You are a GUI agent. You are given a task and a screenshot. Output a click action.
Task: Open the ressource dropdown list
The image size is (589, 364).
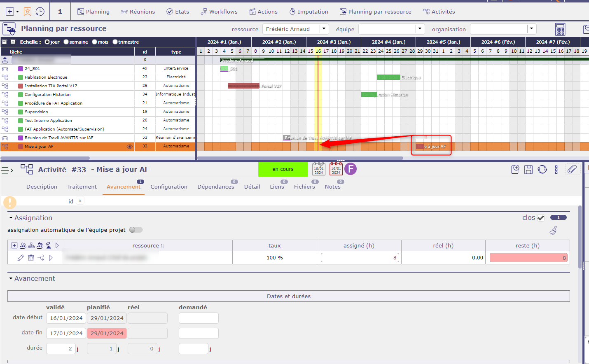point(324,29)
